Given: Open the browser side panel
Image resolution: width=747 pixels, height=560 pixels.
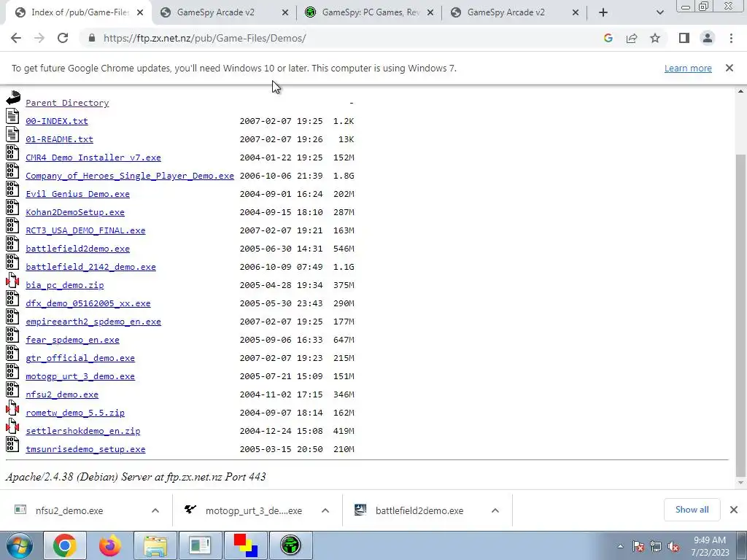Looking at the screenshot, I should point(684,38).
